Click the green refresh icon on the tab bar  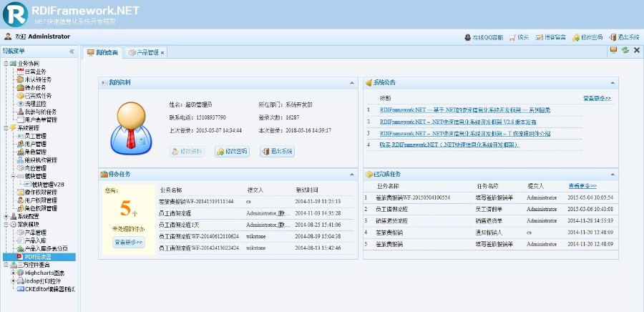click(x=625, y=50)
